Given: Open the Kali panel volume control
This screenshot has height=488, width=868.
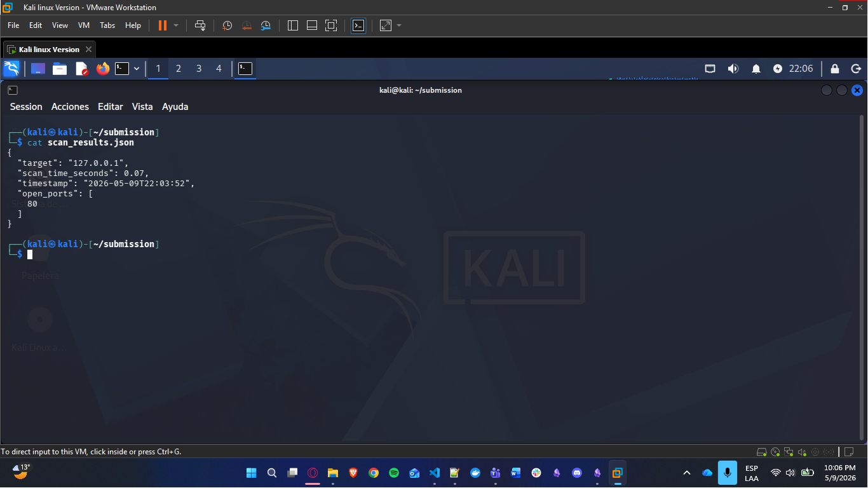Looking at the screenshot, I should [733, 69].
